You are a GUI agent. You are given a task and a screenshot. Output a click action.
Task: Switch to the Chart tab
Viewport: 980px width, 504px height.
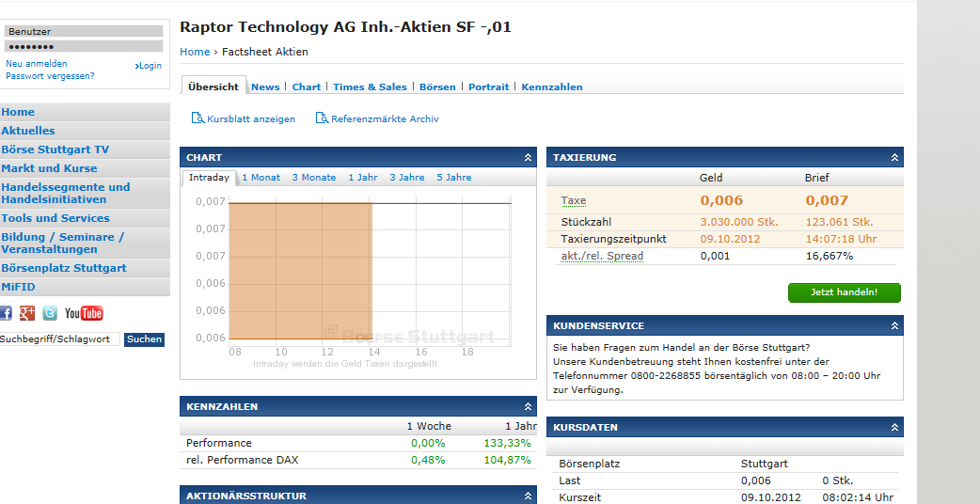pos(307,87)
